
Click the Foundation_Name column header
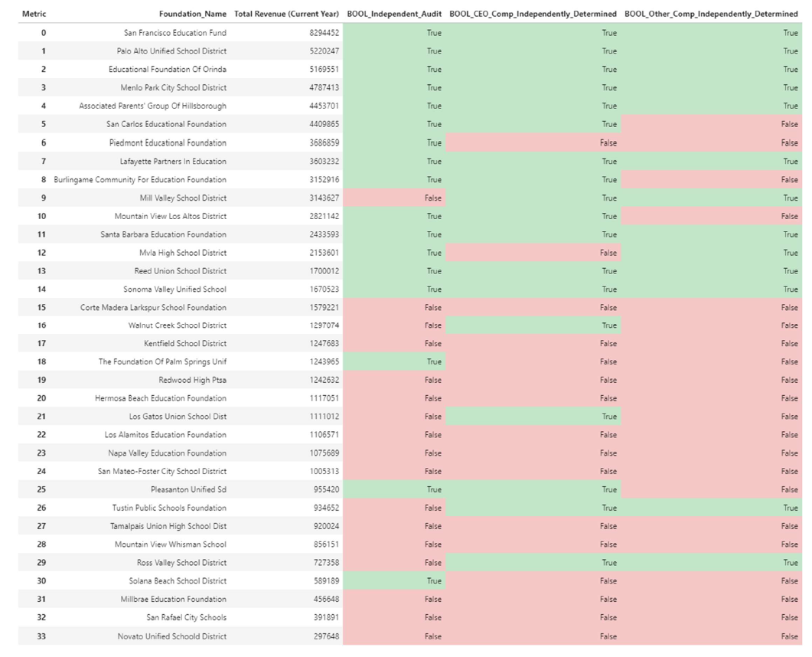tap(193, 14)
